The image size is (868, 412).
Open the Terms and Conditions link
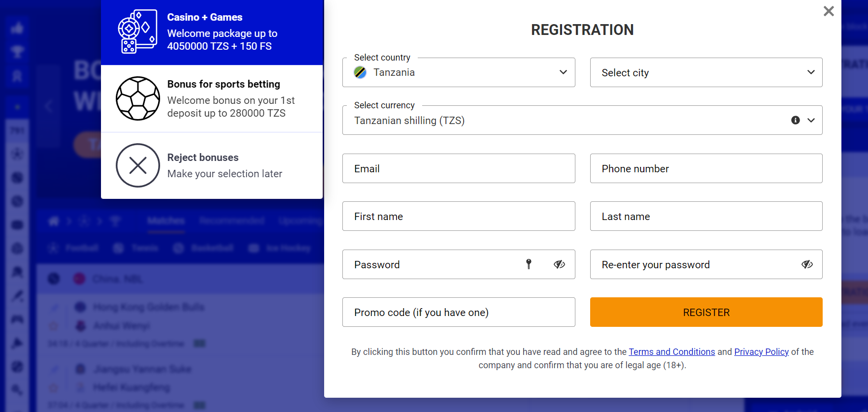point(671,351)
